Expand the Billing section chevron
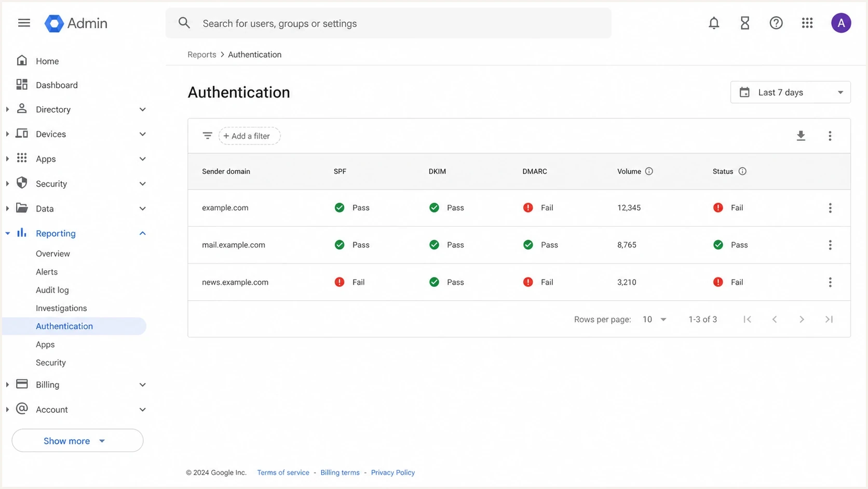Image resolution: width=868 pixels, height=489 pixels. click(x=143, y=385)
